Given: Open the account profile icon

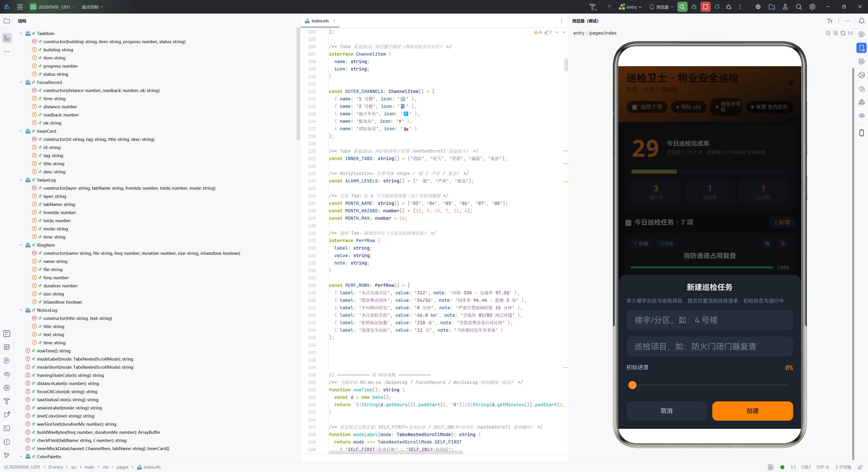Looking at the screenshot, I should click(x=785, y=7).
